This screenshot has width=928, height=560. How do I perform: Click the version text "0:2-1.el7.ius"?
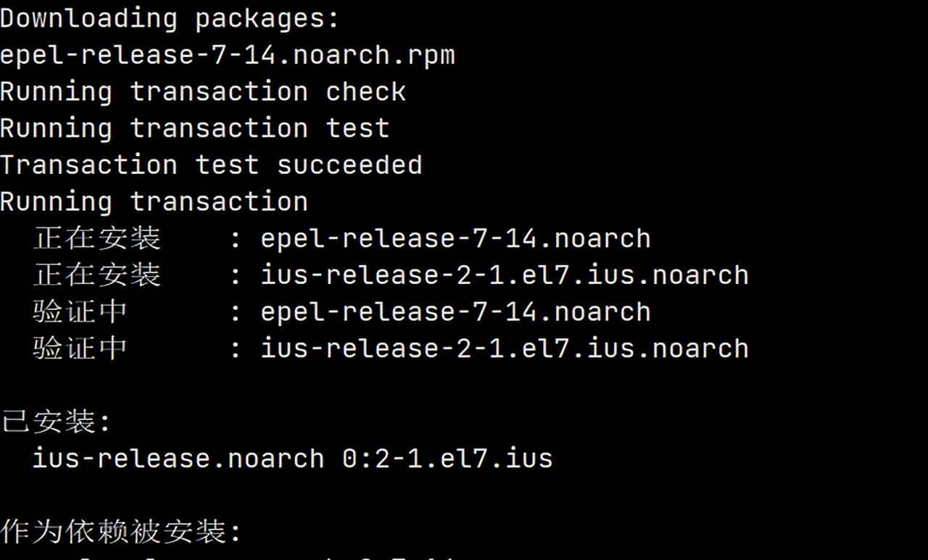click(x=447, y=459)
